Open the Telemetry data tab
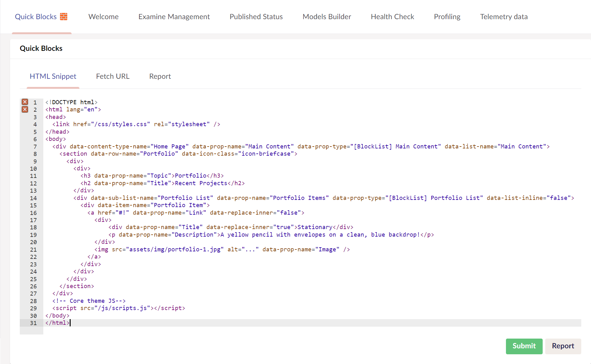This screenshot has height=364, width=591. pos(504,17)
